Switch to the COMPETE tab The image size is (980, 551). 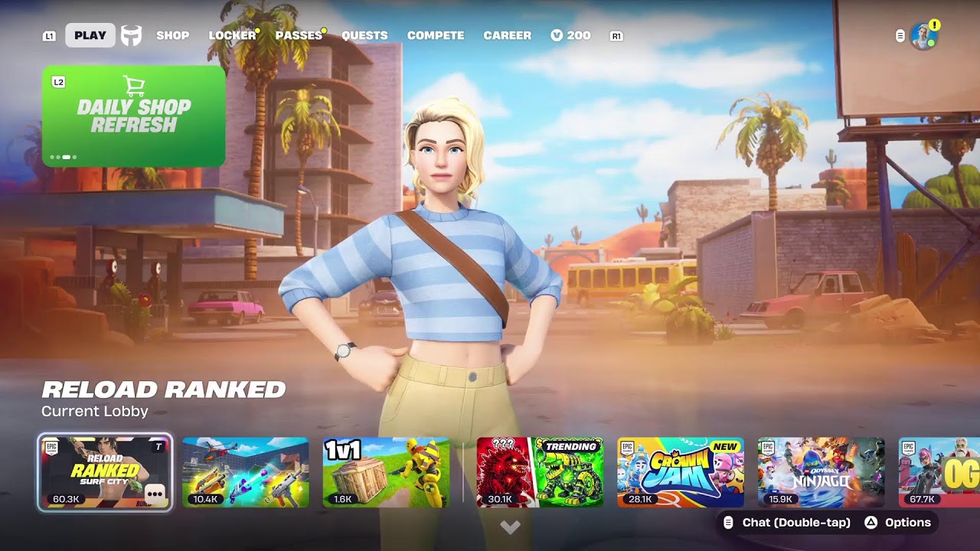(x=436, y=35)
